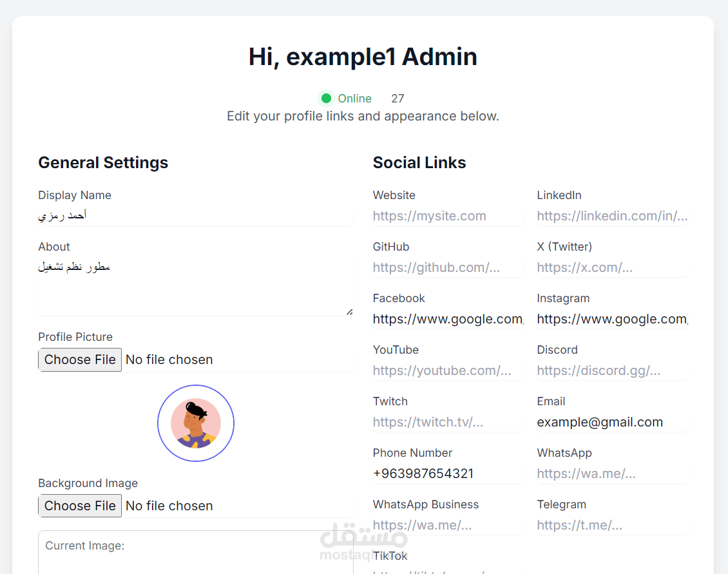Click the GitHub URL input
Image resolution: width=728 pixels, height=574 pixels.
point(448,267)
